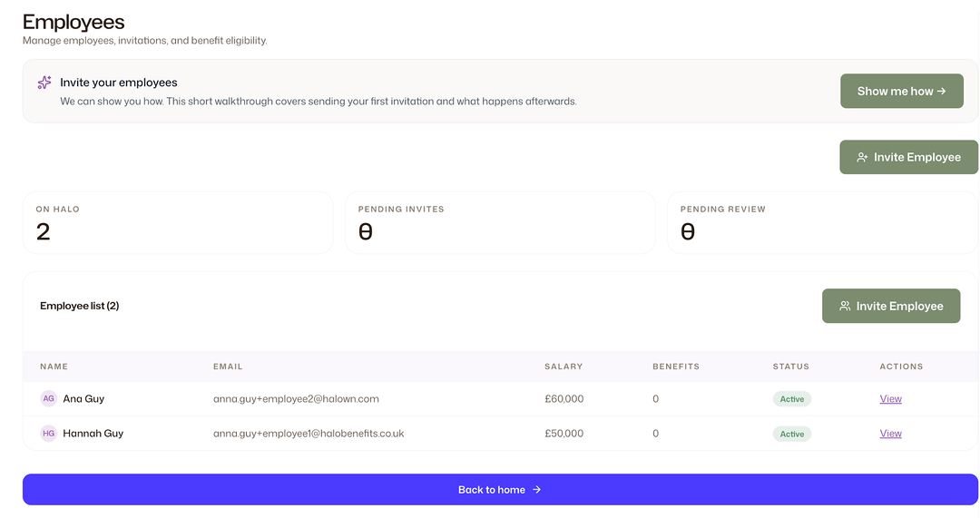This screenshot has height=518, width=980.
Task: Click email anna.guy+employee1@halobenefits.co.uk
Action: coord(309,433)
